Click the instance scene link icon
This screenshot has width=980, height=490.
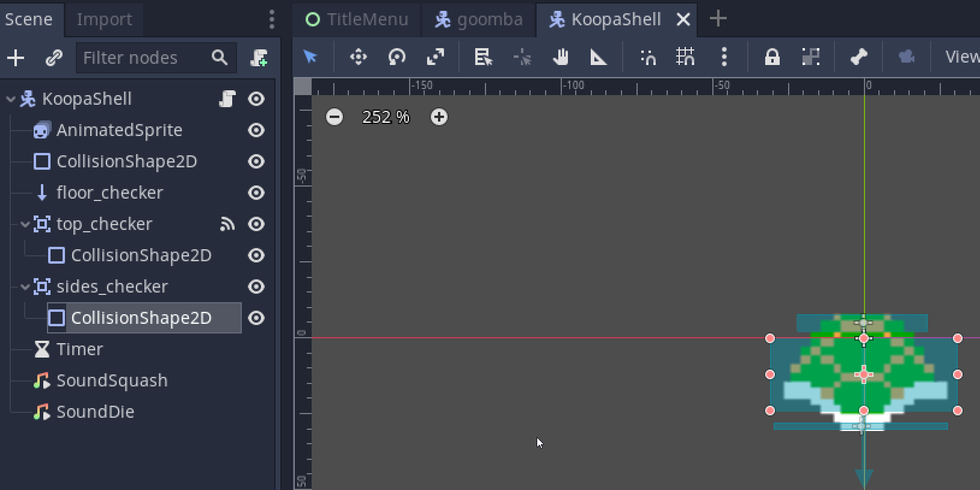coord(54,58)
